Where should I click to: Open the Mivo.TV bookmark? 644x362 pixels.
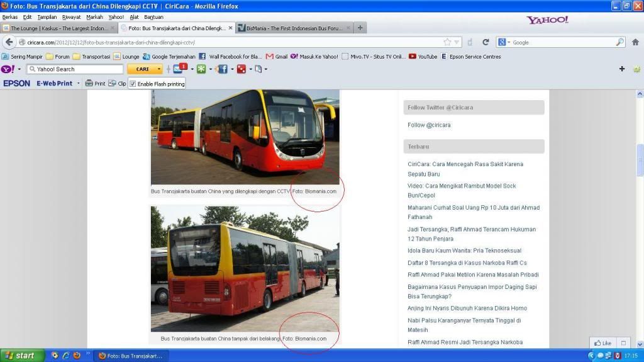[x=374, y=57]
